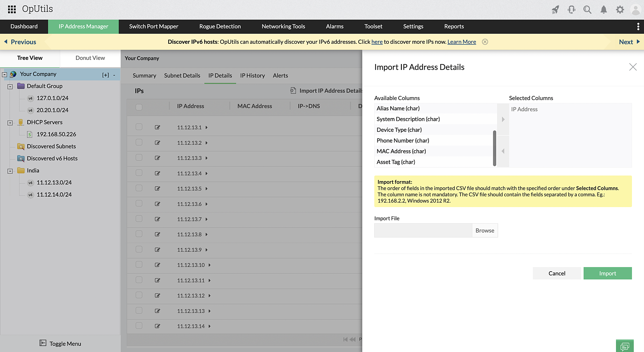Expand arrow next to 11.12.13.3
Screen dimensions: 644x352
tap(206, 158)
